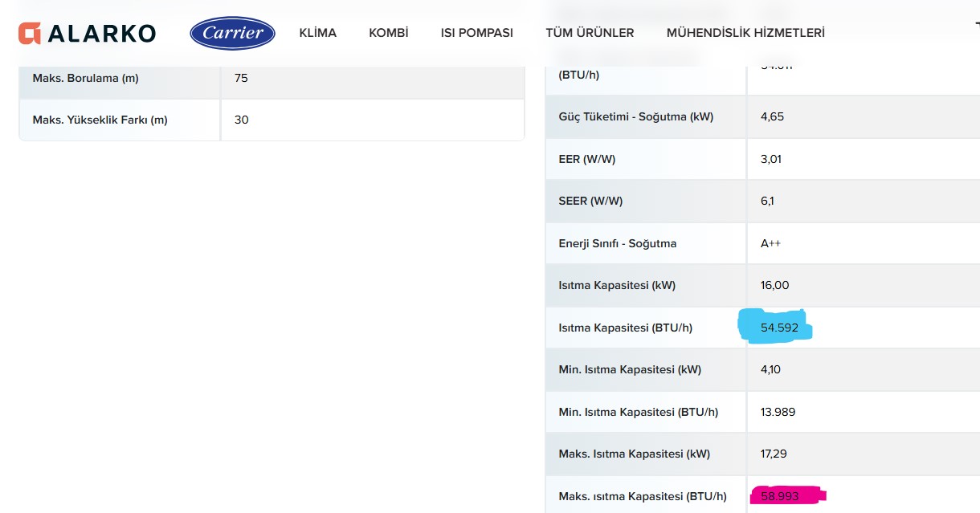980x513 pixels.
Task: Open TÜM ÜRÜNLER from the header
Action: pos(590,33)
